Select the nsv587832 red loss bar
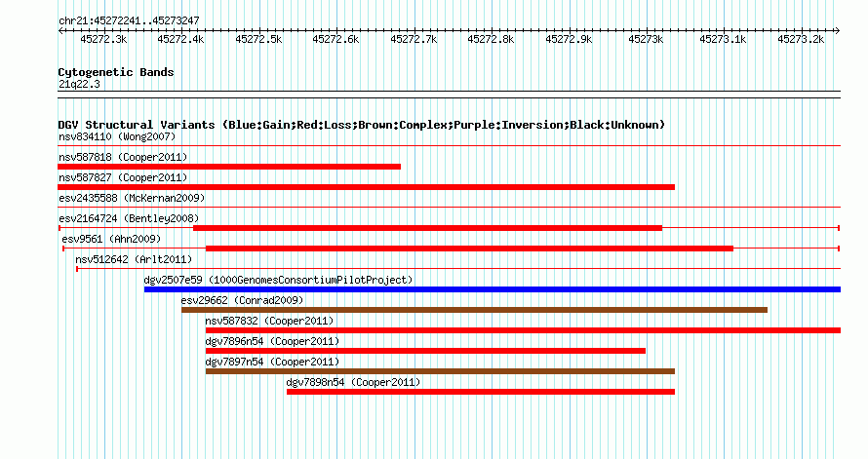 523,330
